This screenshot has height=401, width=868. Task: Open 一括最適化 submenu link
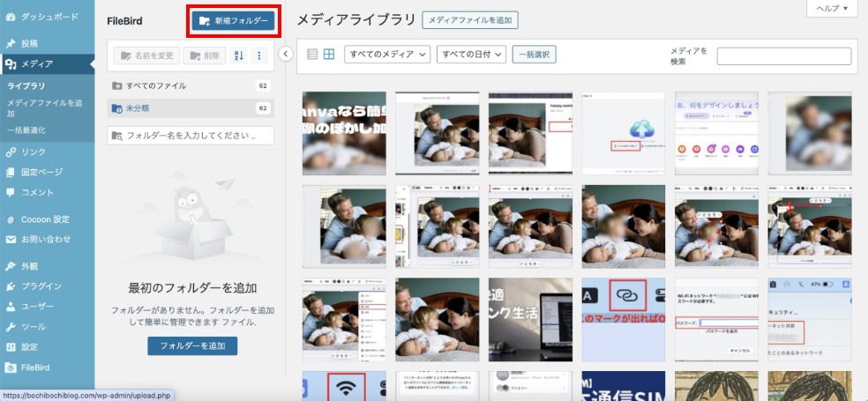click(26, 130)
